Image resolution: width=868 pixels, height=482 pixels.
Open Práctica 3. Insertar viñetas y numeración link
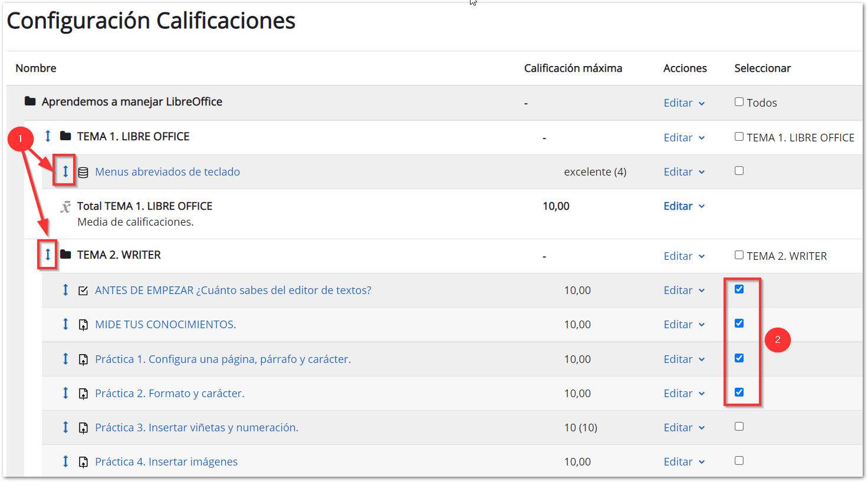[x=197, y=427]
